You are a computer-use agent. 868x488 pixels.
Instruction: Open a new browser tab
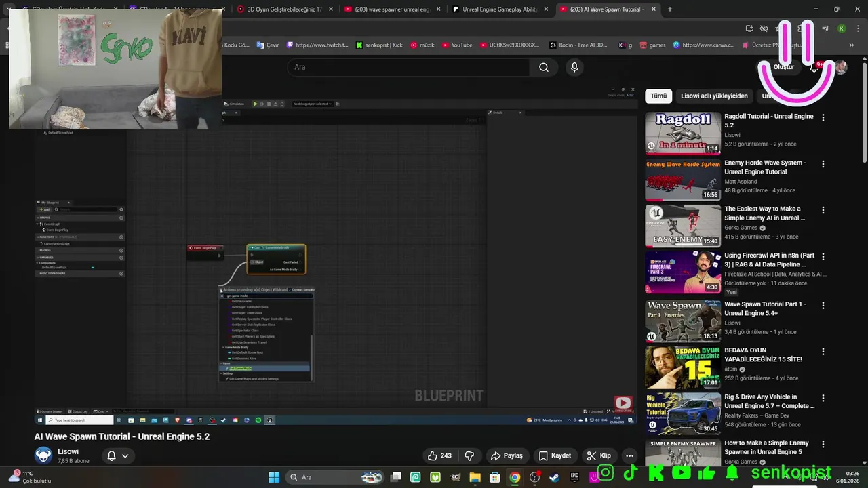670,9
